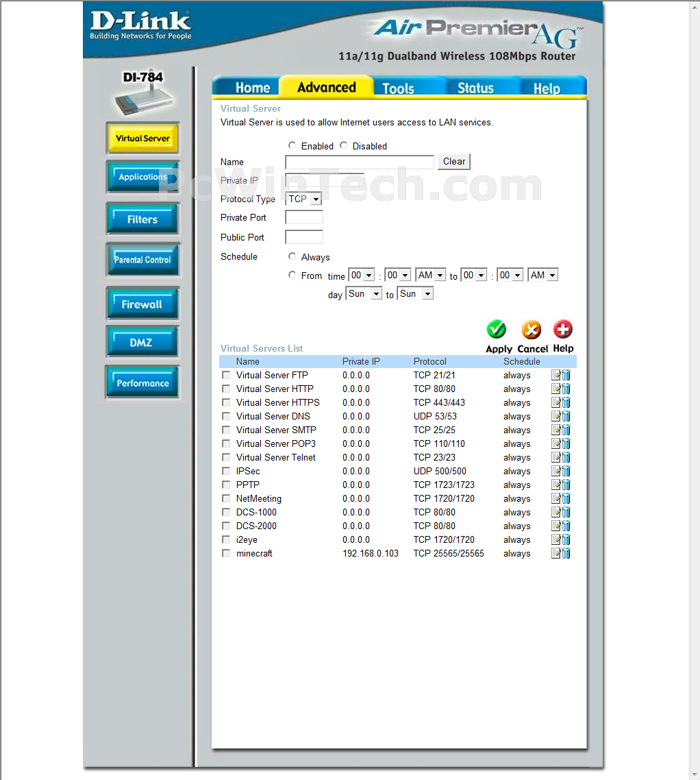Select the Enabled radio button
The image size is (700, 780).
(x=292, y=145)
